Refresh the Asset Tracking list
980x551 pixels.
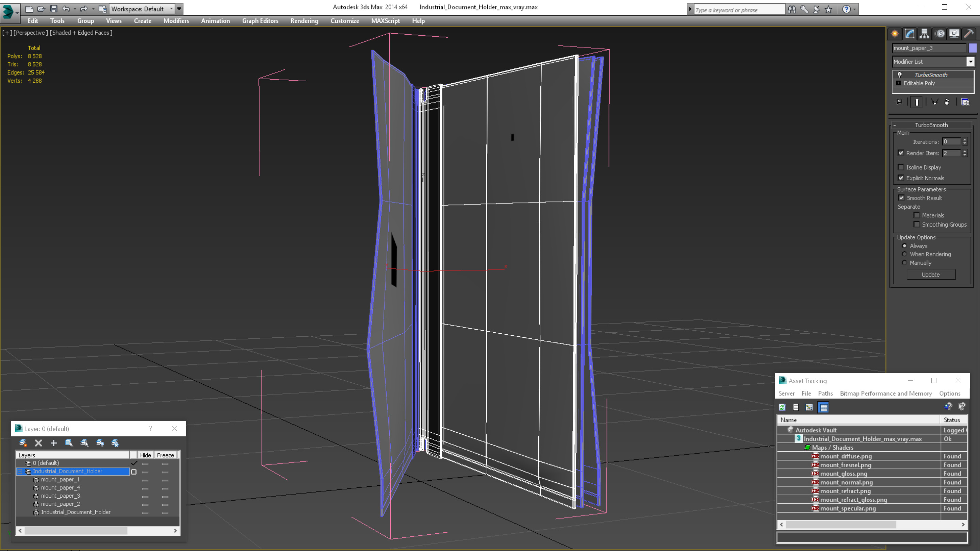782,407
